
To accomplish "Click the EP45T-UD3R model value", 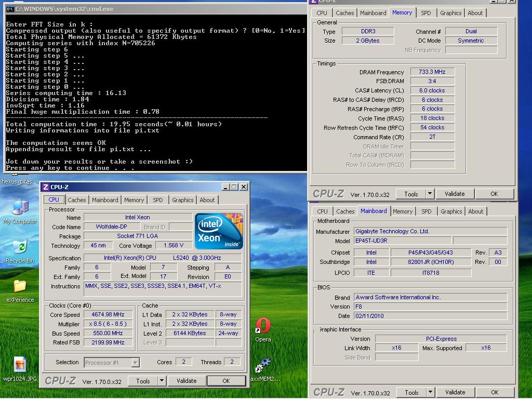I will [x=403, y=241].
